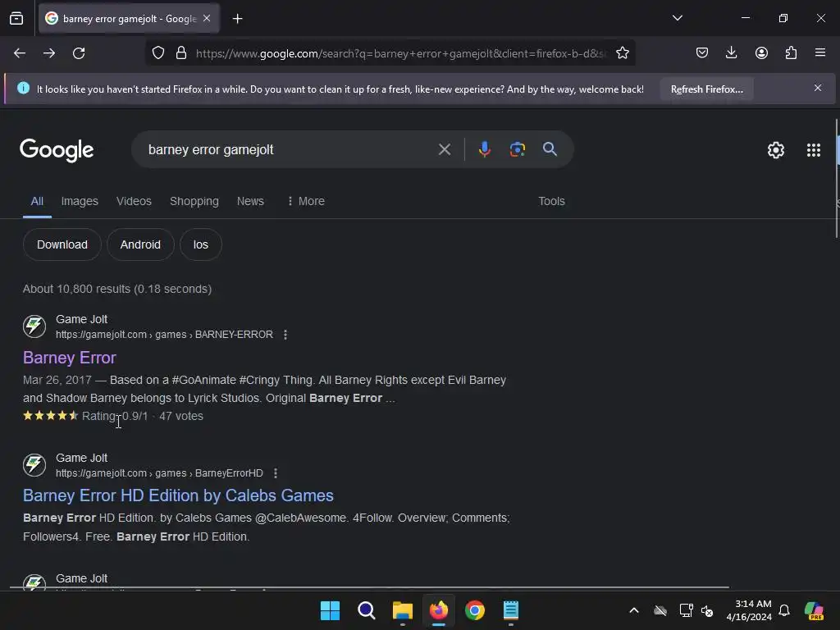Open Firefox application hamburger menu
Image resolution: width=840 pixels, height=630 pixels.
click(820, 52)
